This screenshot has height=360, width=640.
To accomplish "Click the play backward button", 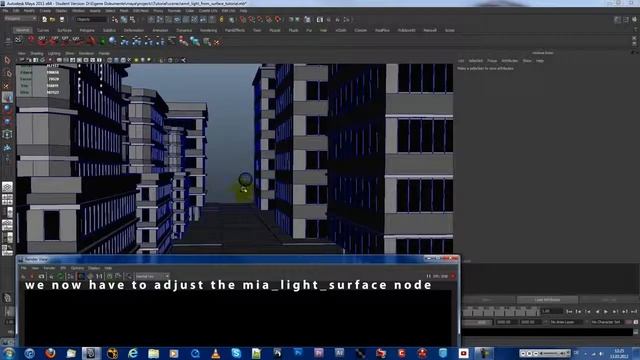I will [597, 311].
